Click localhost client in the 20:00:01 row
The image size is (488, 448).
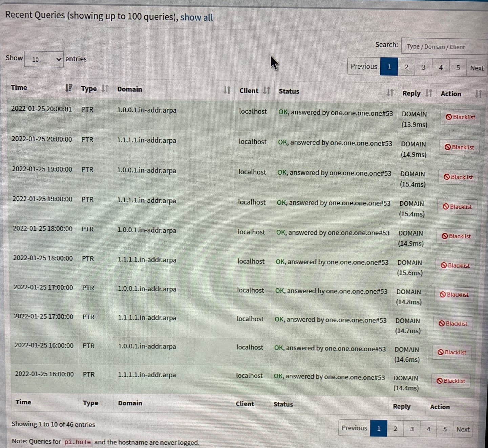[253, 111]
